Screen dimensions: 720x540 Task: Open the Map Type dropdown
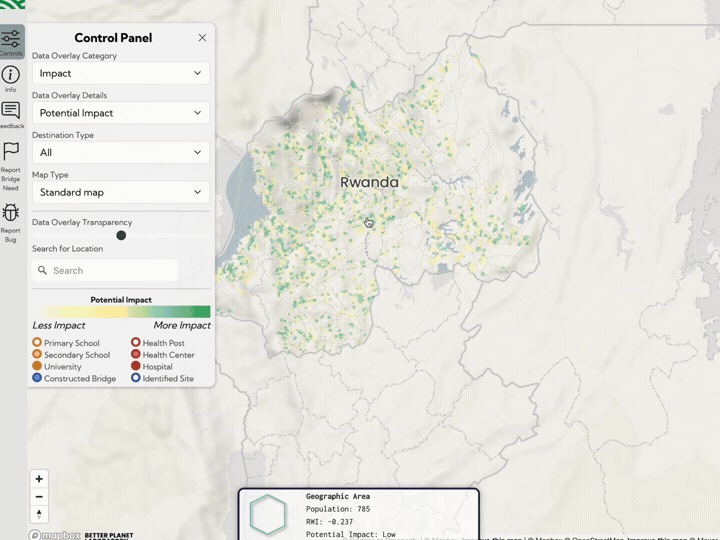pyautogui.click(x=120, y=192)
